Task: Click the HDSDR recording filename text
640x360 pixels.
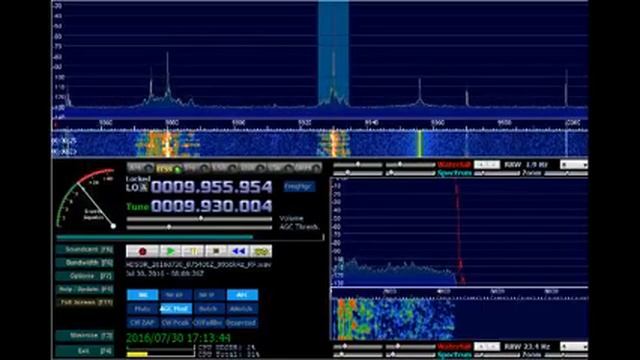Action: (198, 264)
